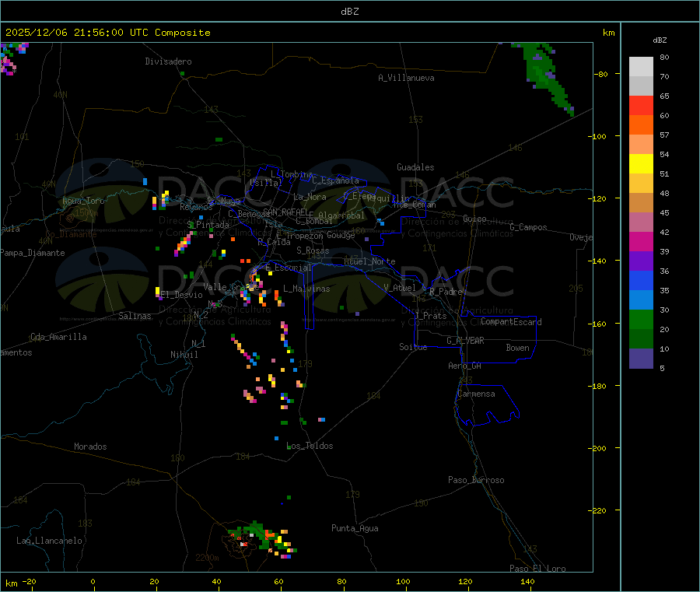The width and height of the screenshot is (700, 592).
Task: Click the 'Divisadero' map label
Action: point(168,61)
